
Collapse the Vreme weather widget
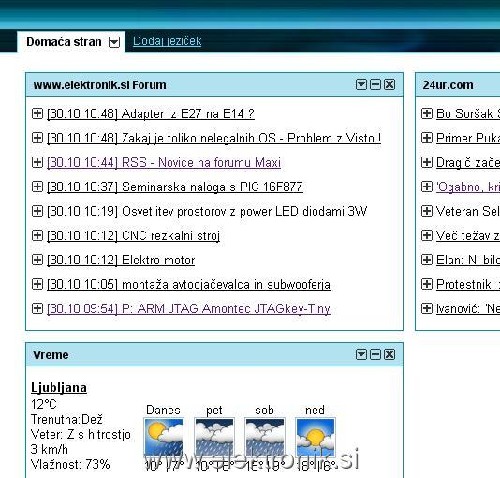[375, 354]
